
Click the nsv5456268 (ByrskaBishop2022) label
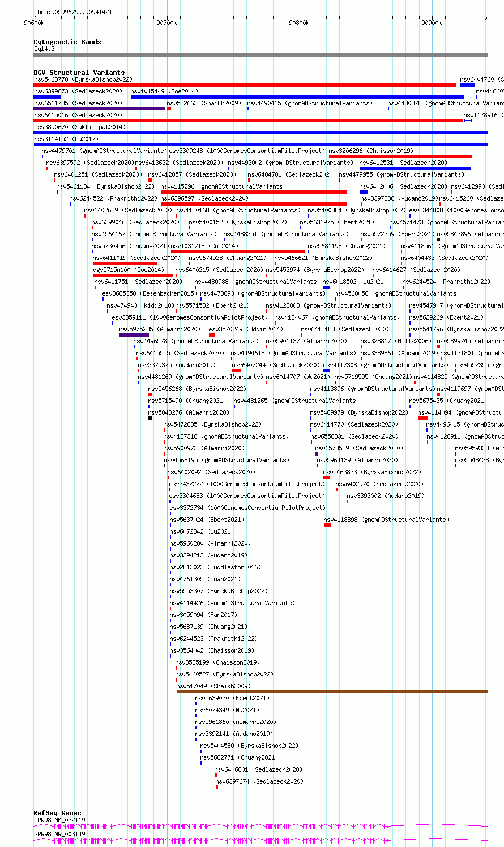click(197, 389)
